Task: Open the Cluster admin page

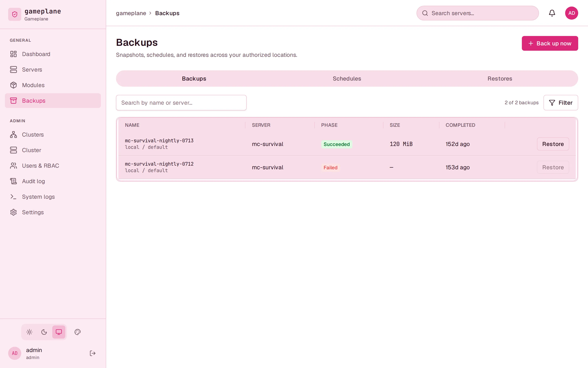Action: click(53, 150)
